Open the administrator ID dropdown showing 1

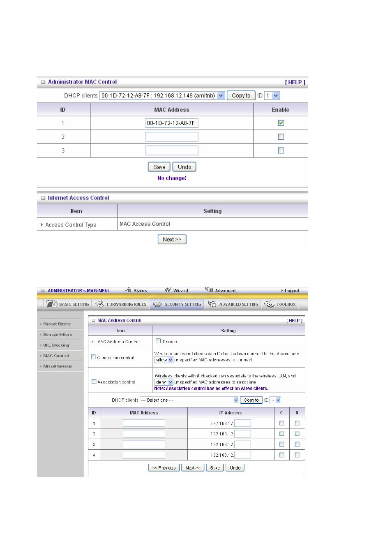(x=272, y=95)
